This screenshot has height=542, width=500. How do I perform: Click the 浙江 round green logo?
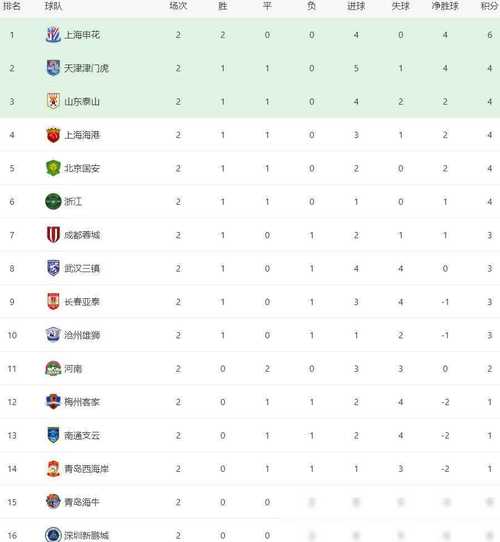[x=53, y=202]
